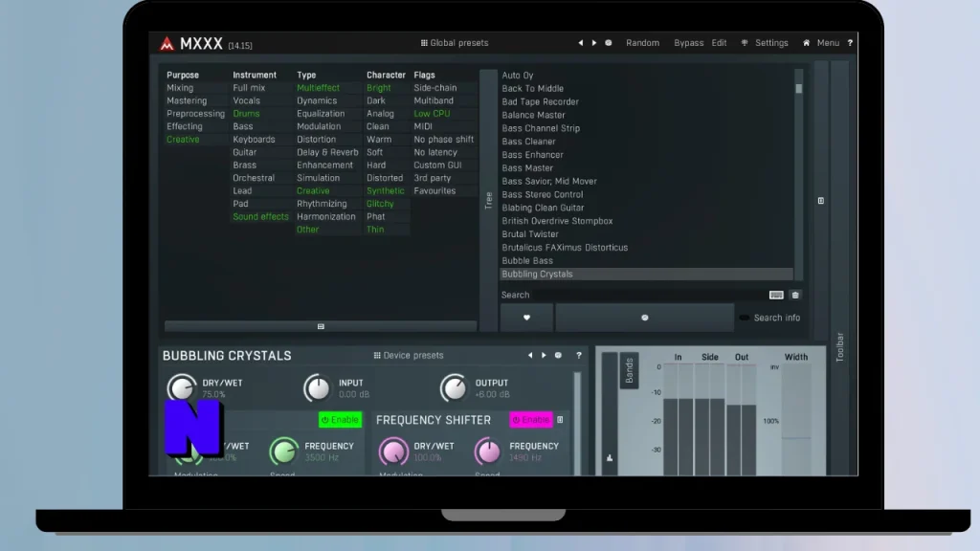980x551 pixels.
Task: Click the device panel vertical scrollbar
Action: point(577,424)
